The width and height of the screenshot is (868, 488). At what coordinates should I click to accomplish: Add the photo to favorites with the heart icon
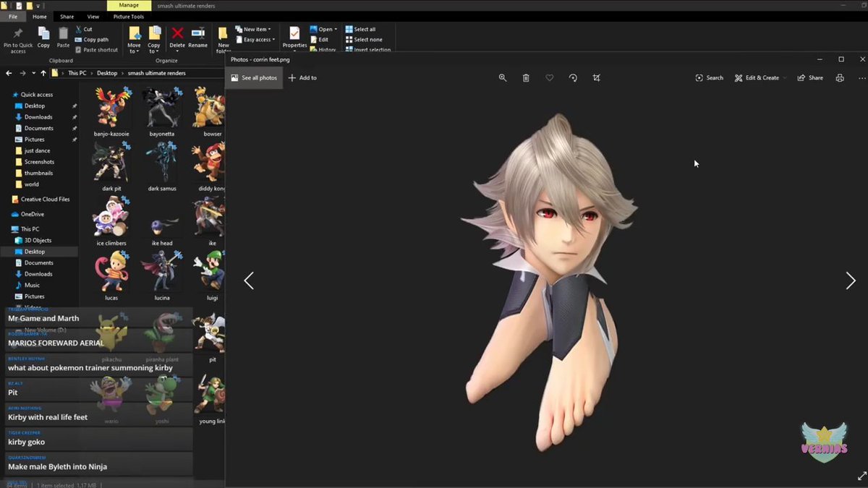[x=550, y=77]
